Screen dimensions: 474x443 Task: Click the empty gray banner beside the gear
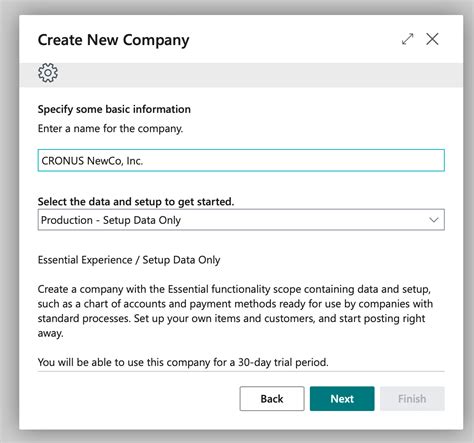tap(260, 75)
